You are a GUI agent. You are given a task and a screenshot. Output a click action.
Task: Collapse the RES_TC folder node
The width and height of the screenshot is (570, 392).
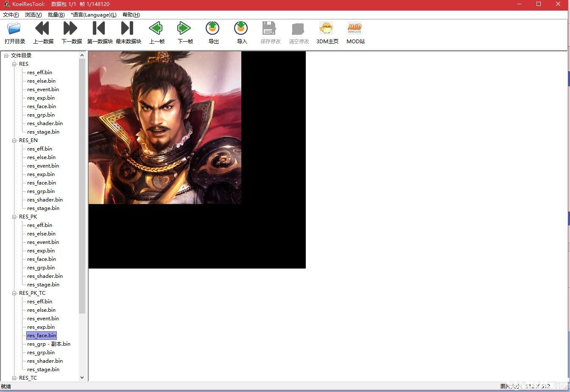pos(14,378)
